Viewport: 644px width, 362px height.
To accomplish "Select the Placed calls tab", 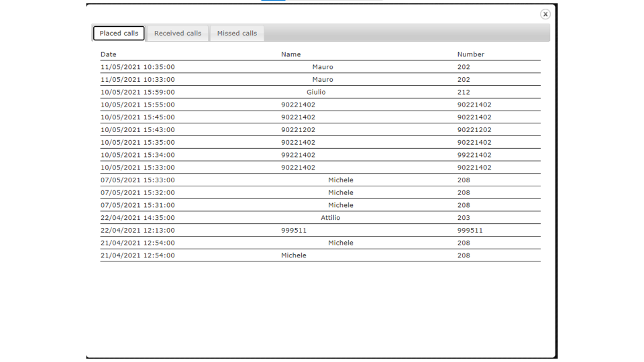I will click(119, 34).
